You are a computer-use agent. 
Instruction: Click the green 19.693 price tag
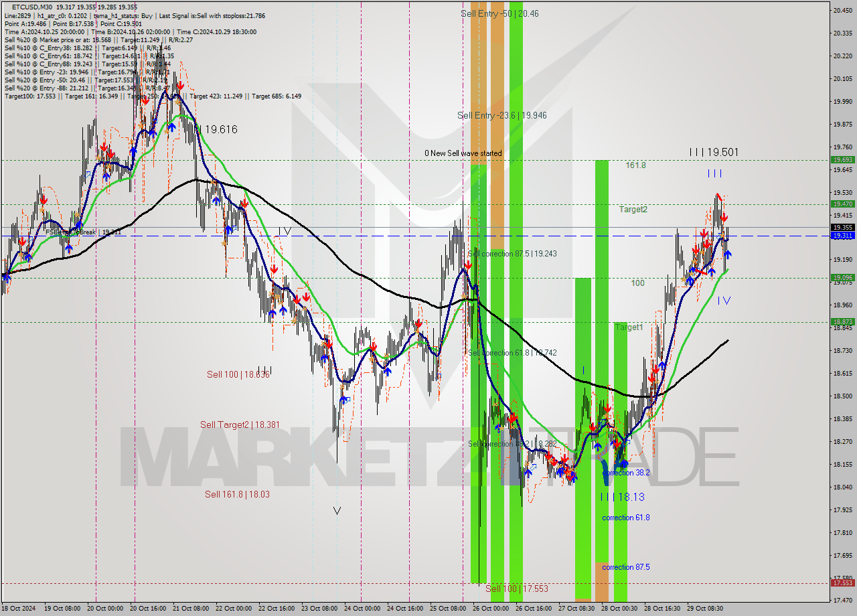[842, 160]
